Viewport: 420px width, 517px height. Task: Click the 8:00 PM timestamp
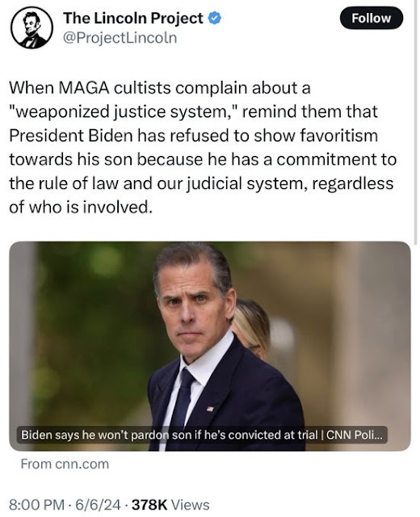coord(36,505)
